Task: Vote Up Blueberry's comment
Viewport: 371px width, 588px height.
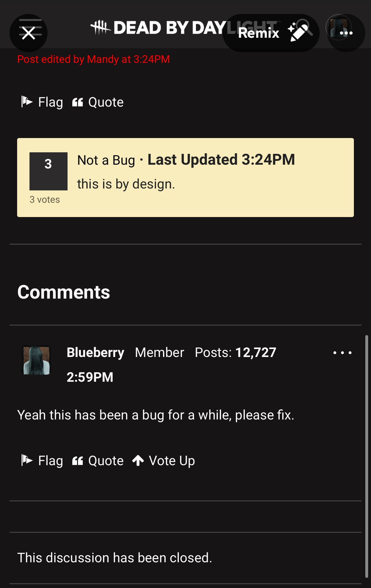Action: click(163, 460)
